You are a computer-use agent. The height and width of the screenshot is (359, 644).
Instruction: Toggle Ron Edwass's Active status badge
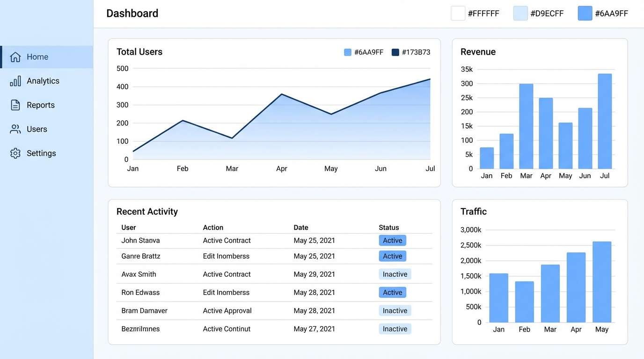click(x=392, y=292)
